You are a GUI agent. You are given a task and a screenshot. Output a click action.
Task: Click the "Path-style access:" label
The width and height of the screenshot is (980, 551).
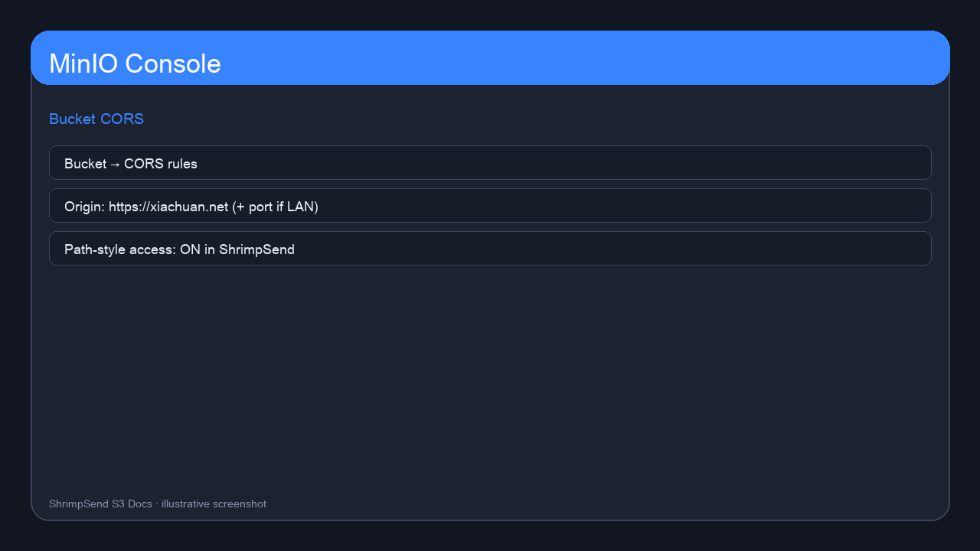tap(120, 249)
